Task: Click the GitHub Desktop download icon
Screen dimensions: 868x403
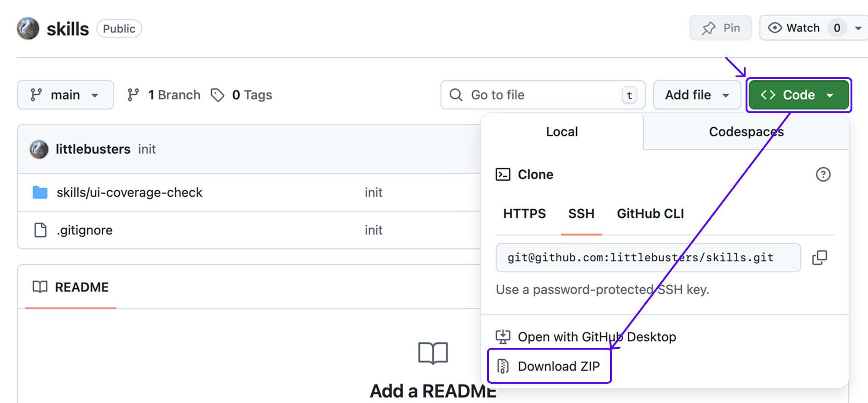Action: tap(503, 337)
